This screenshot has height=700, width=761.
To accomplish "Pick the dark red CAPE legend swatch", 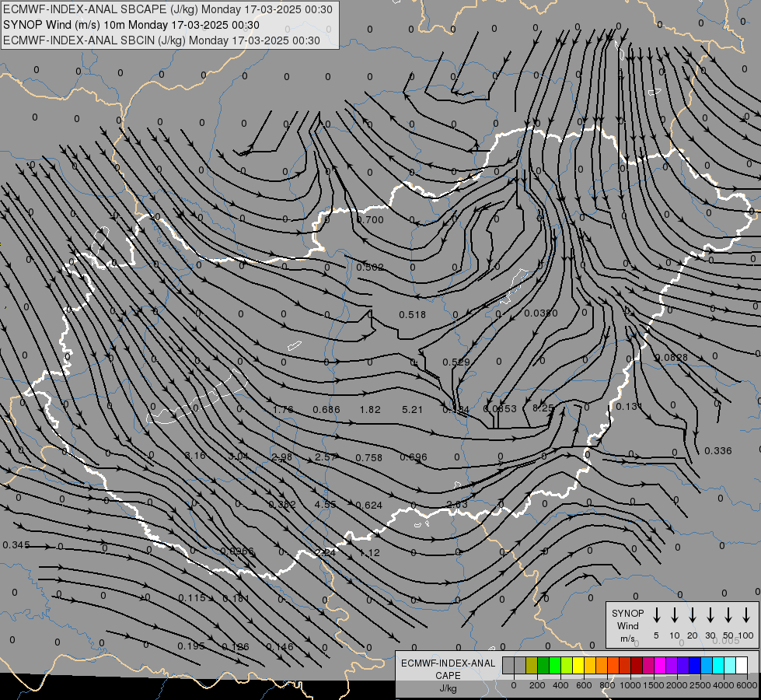I will click(x=637, y=666).
